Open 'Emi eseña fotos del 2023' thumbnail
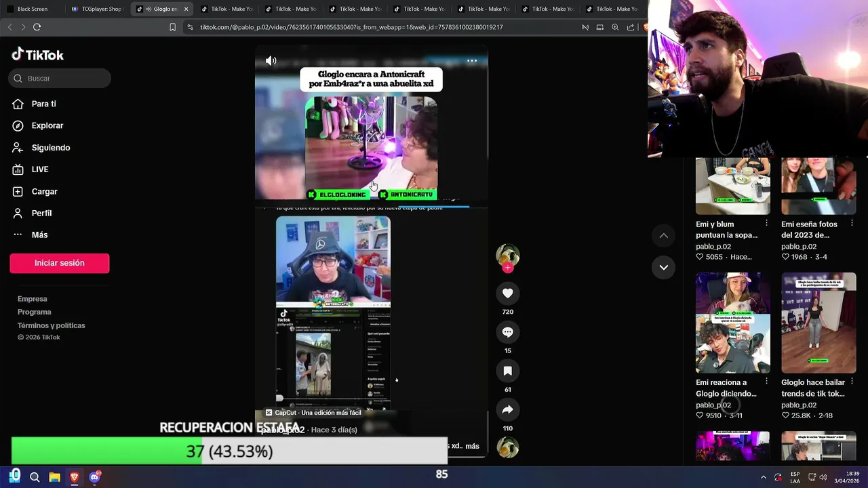The height and width of the screenshot is (488, 868). 818,186
